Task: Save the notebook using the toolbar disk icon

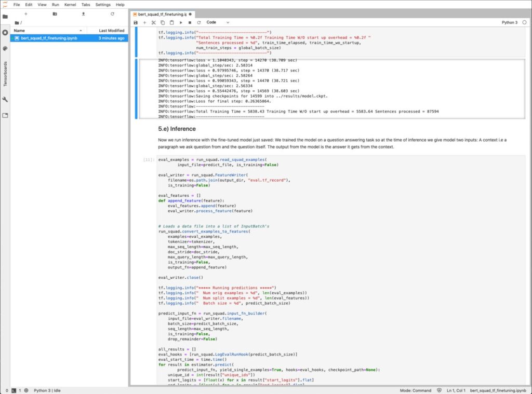Action: (136, 23)
